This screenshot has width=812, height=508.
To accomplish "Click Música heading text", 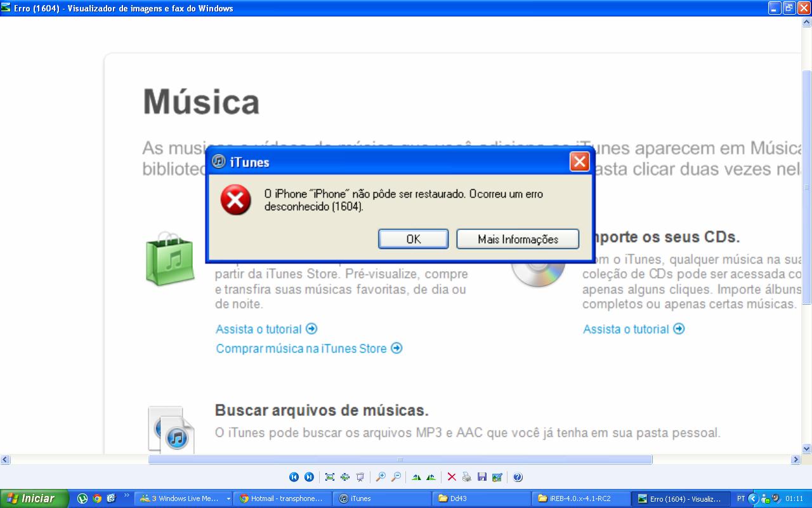I will [201, 101].
